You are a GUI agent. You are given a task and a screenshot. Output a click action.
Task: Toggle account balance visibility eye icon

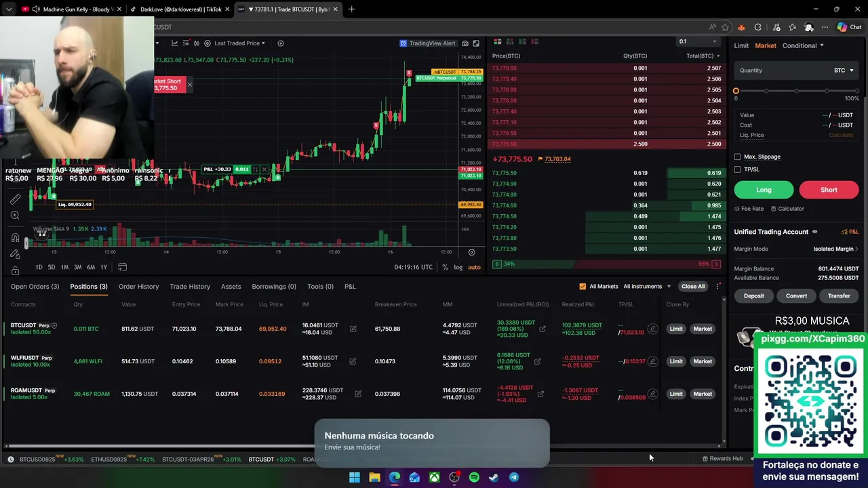tap(814, 232)
